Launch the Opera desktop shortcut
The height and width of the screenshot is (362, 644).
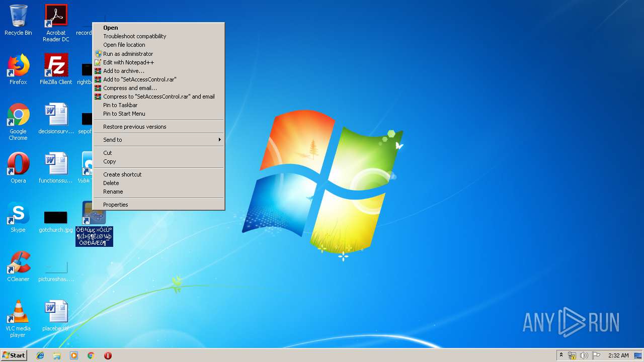pyautogui.click(x=18, y=168)
